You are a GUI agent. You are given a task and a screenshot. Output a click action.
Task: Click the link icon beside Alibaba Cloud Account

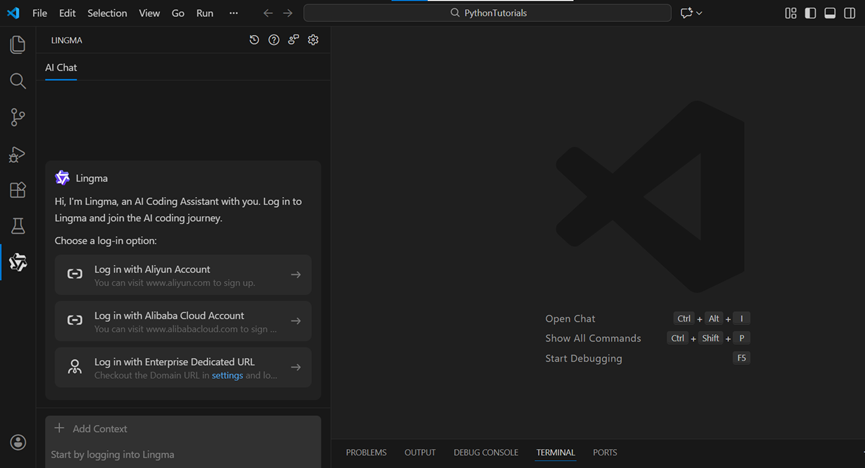(74, 320)
